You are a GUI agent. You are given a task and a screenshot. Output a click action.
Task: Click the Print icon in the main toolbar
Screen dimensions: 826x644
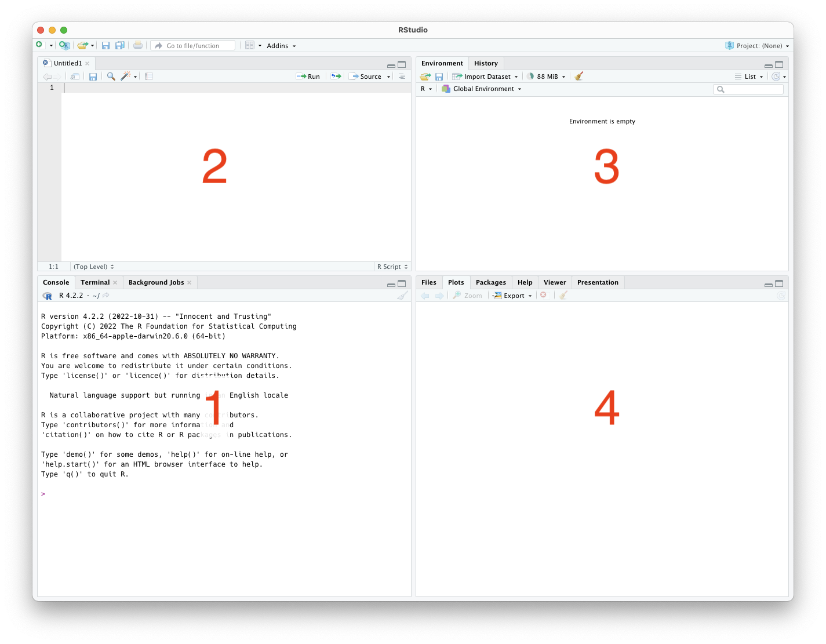click(138, 45)
